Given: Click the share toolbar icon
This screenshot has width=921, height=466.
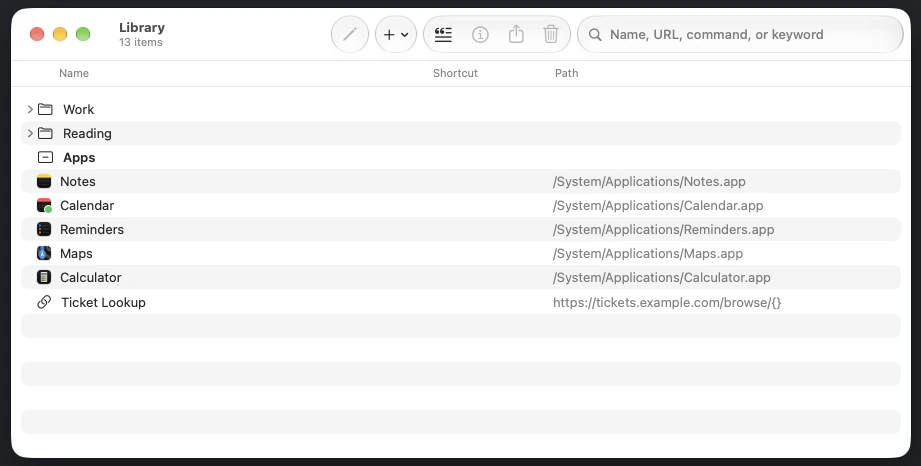Looking at the screenshot, I should pyautogui.click(x=516, y=34).
